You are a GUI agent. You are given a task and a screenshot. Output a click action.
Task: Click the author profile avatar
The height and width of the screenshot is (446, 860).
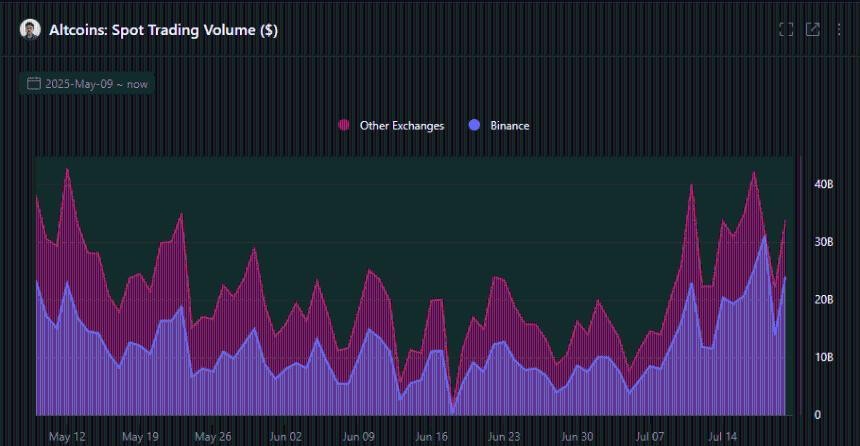coord(30,30)
